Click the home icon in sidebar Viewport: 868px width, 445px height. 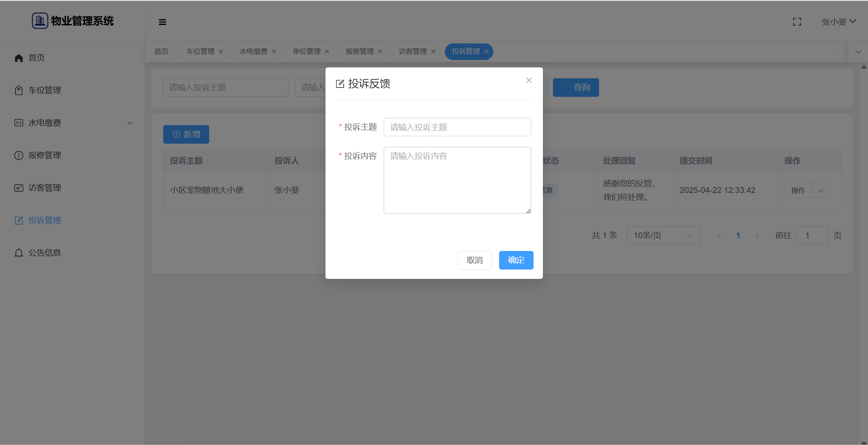[x=19, y=58]
